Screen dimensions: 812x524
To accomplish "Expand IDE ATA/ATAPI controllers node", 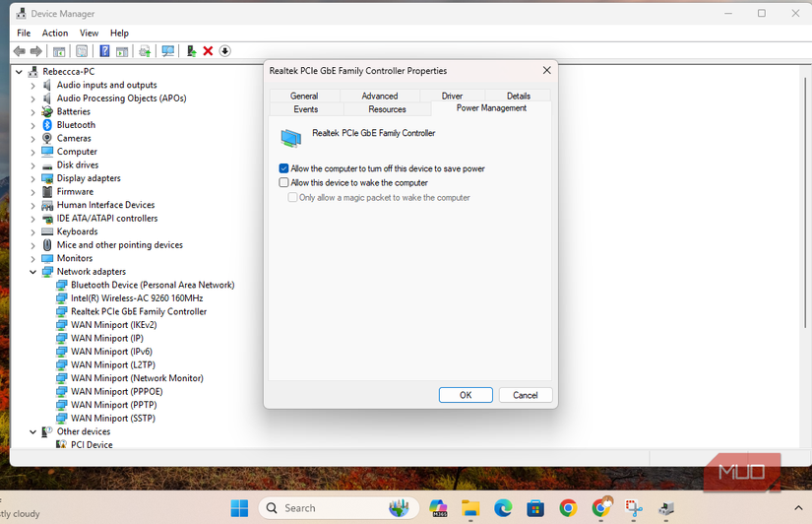I will coord(33,219).
